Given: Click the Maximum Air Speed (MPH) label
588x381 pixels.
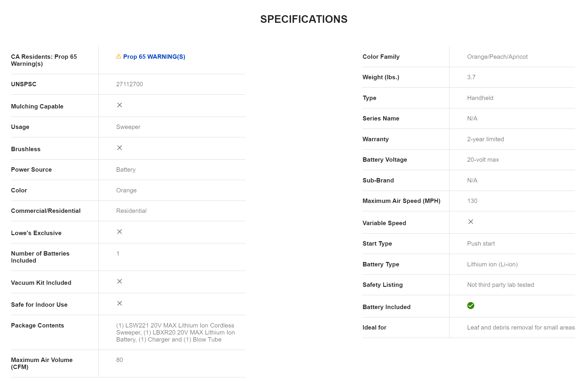Looking at the screenshot, I should (401, 201).
